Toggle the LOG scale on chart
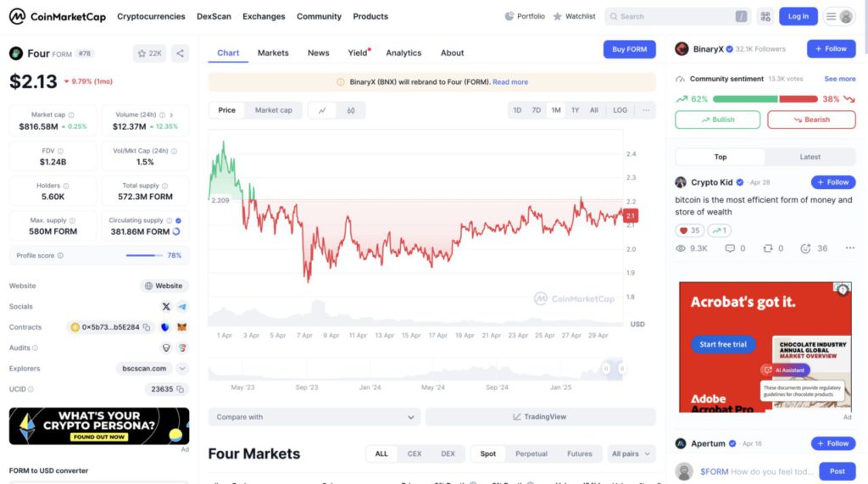 click(x=620, y=110)
